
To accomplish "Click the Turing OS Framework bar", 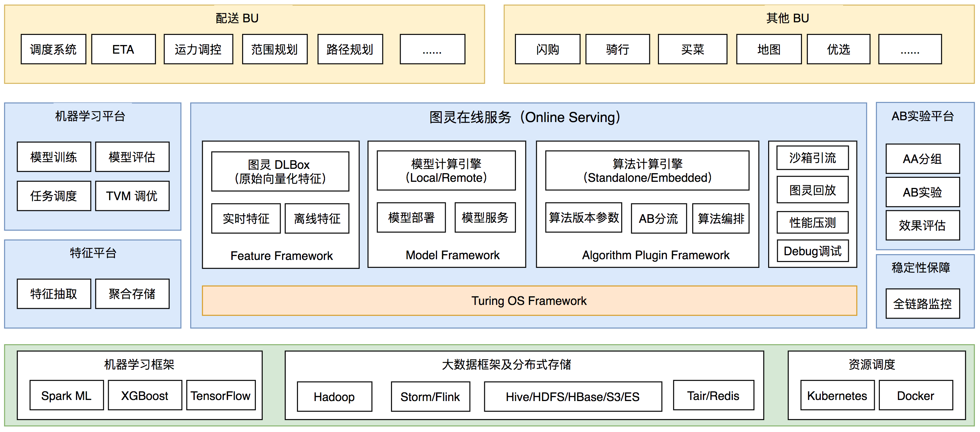I will click(529, 301).
